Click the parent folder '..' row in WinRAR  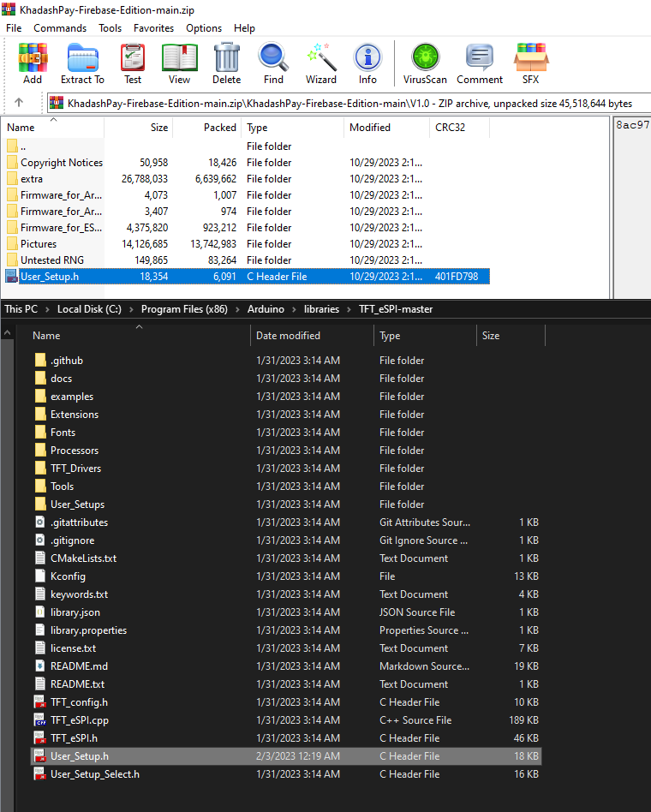[x=247, y=146]
